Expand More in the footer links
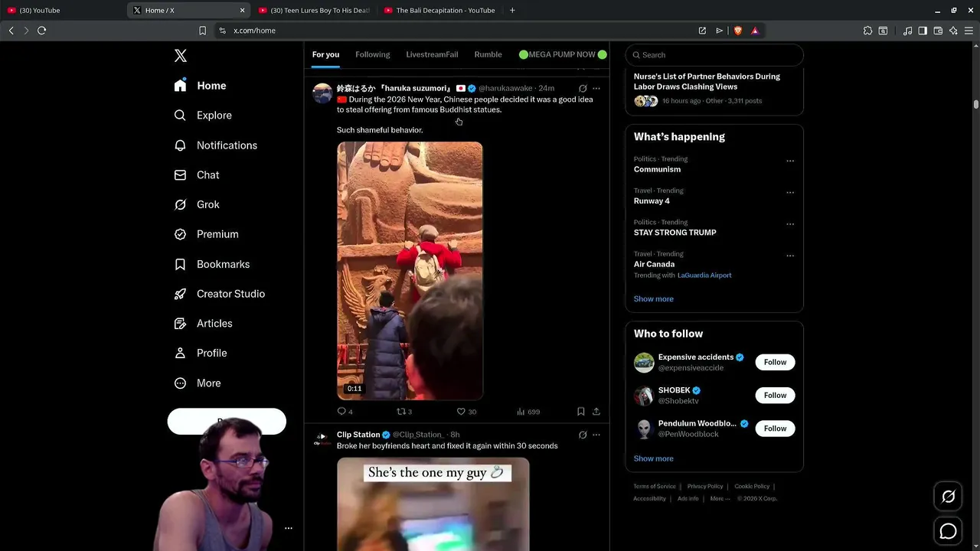Image resolution: width=980 pixels, height=551 pixels. click(x=720, y=499)
